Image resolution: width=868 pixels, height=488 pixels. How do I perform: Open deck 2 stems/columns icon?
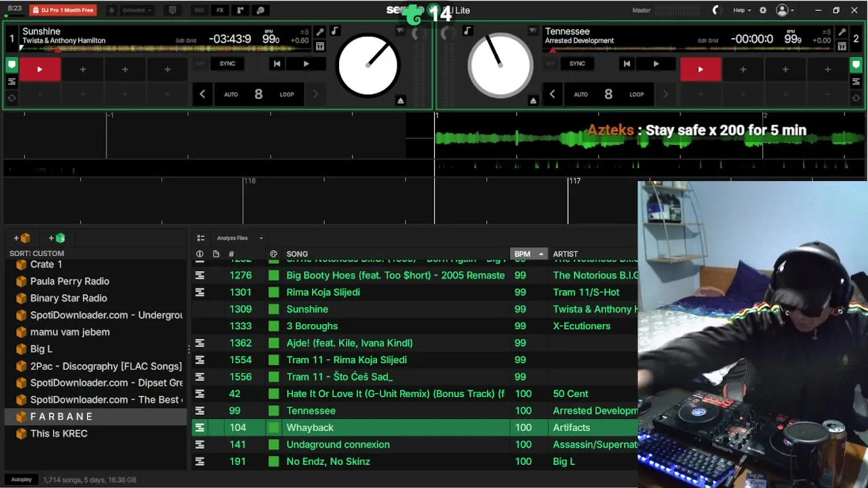pos(842,46)
